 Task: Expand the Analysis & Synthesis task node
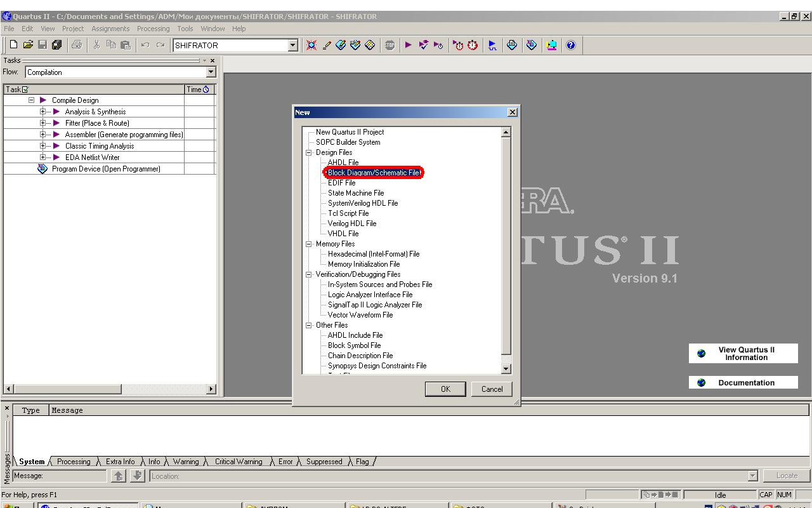[x=43, y=112]
